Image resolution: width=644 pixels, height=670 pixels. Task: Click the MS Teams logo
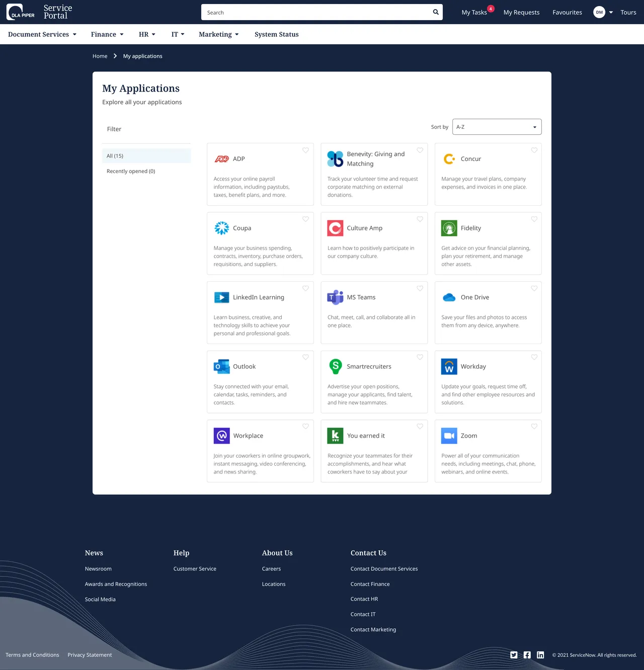click(x=335, y=297)
